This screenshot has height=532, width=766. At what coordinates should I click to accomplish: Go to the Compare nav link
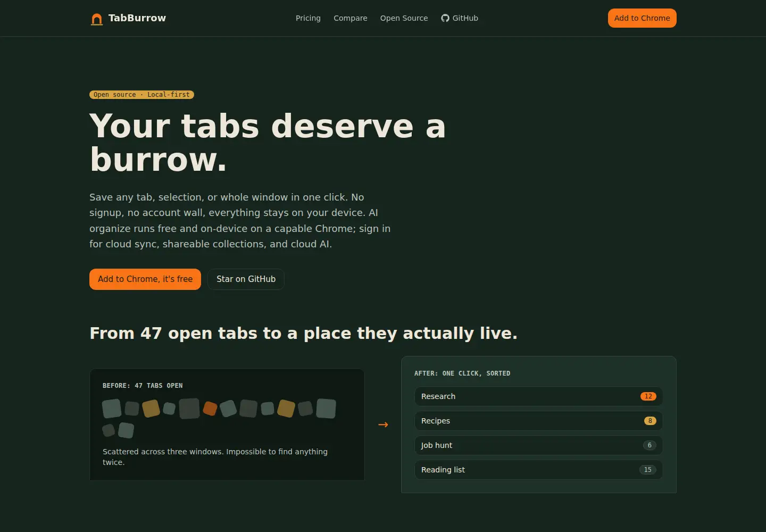point(350,18)
